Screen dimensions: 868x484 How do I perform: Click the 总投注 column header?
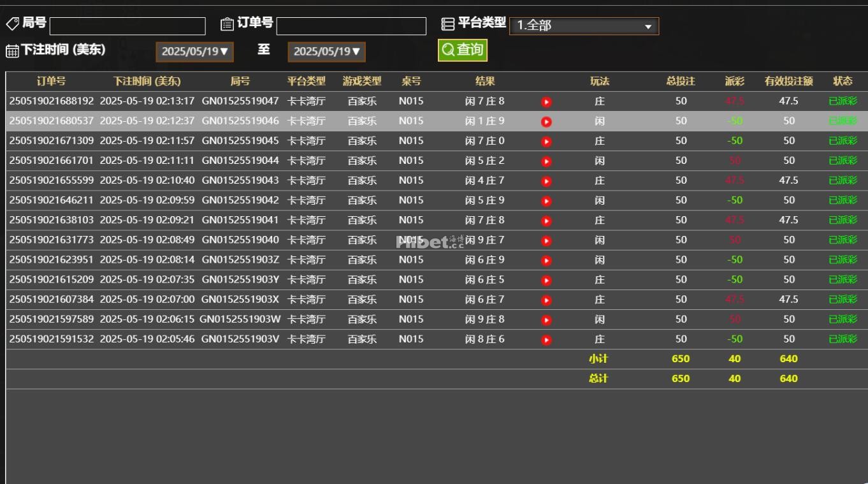[x=681, y=81]
